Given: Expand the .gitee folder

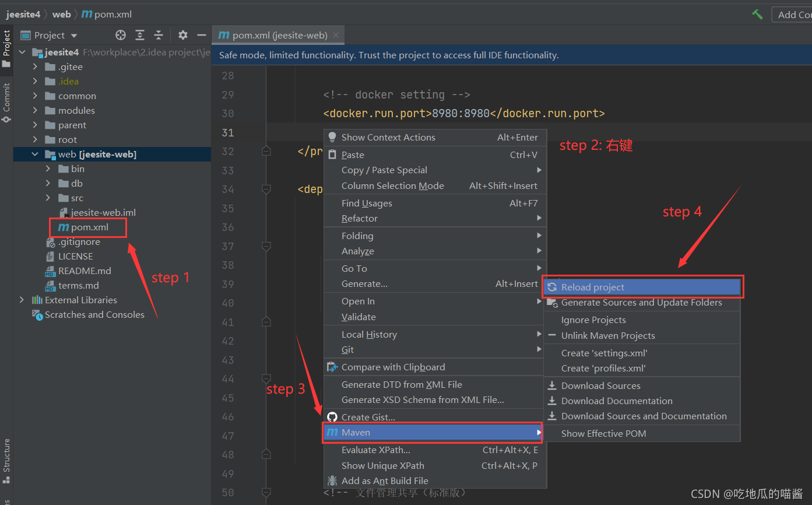Looking at the screenshot, I should click(x=35, y=66).
